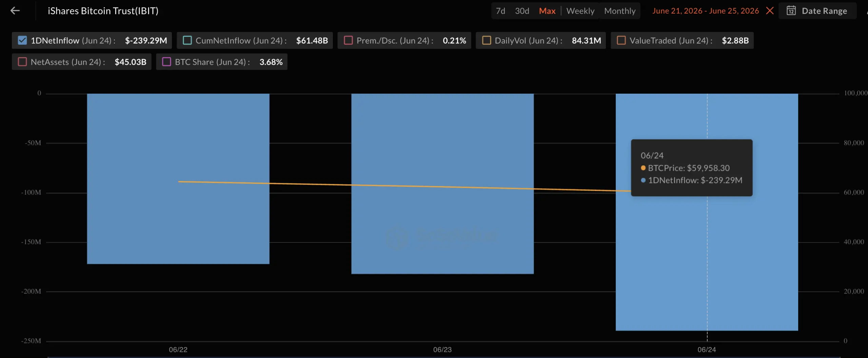Click the date range text June 21, 2026 - June 25, 2026
The width and height of the screenshot is (868, 358).
pyautogui.click(x=705, y=11)
